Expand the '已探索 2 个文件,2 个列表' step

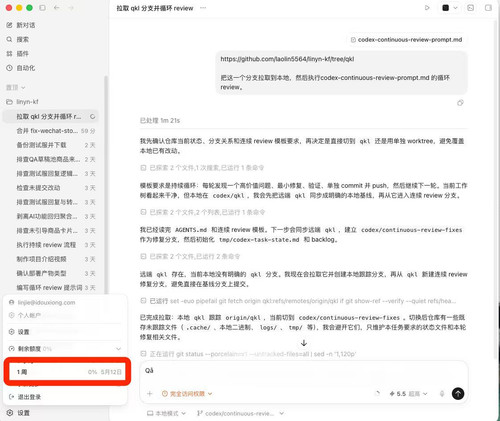(203, 212)
